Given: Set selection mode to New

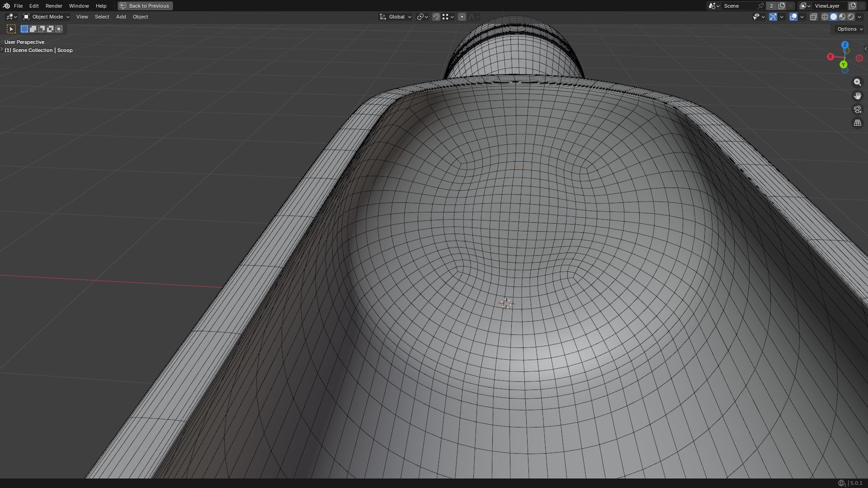Looking at the screenshot, I should click(24, 29).
